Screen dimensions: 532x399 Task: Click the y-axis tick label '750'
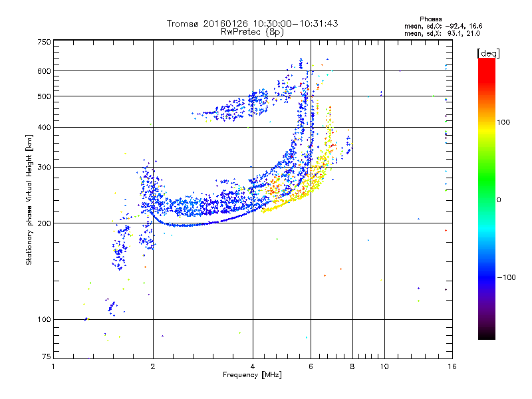[45, 42]
